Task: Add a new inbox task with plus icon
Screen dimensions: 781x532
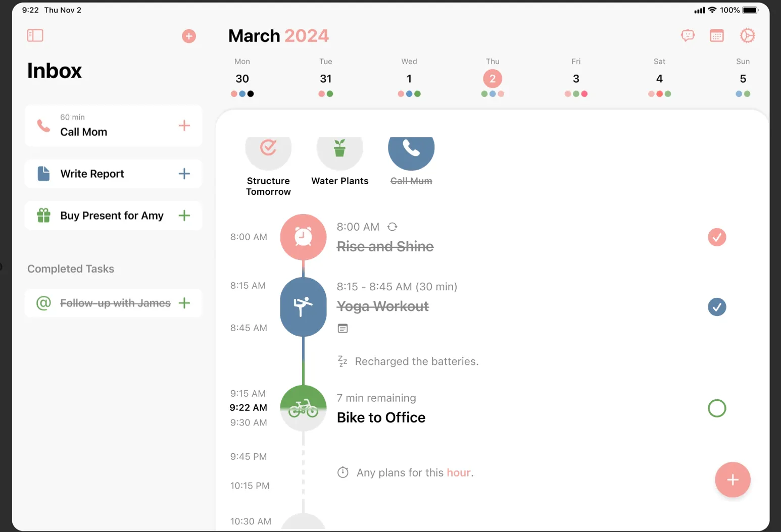Action: pos(189,36)
